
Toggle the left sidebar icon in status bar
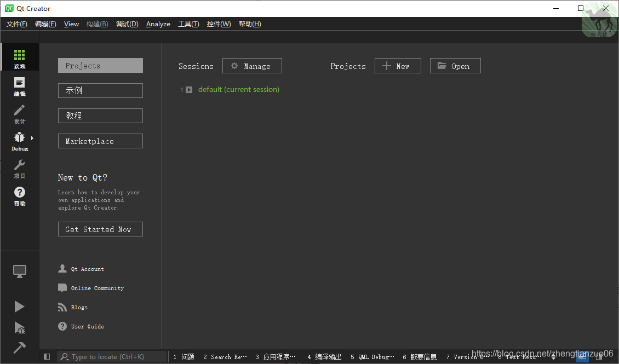tap(47, 356)
